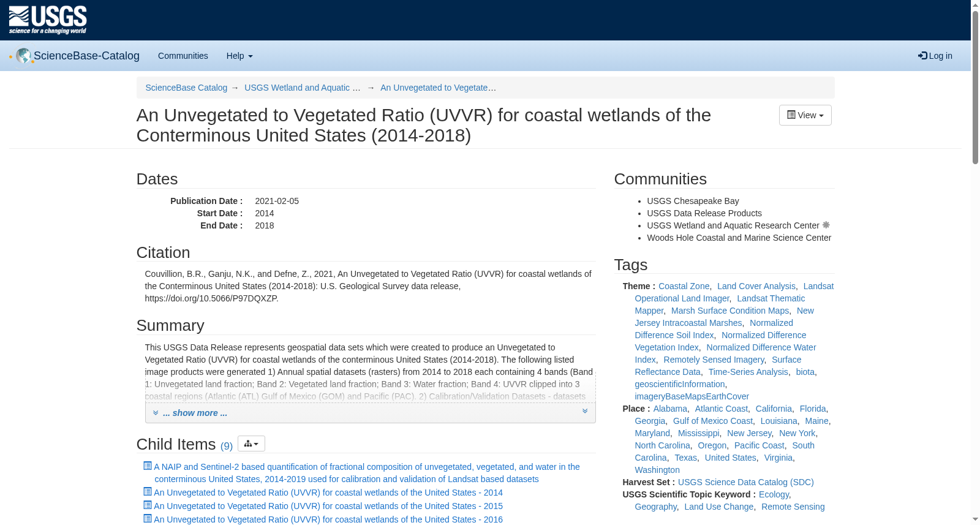The height and width of the screenshot is (525, 980).
Task: Click the Woods Hole Coastal and Marine Science Center entry
Action: 739,238
